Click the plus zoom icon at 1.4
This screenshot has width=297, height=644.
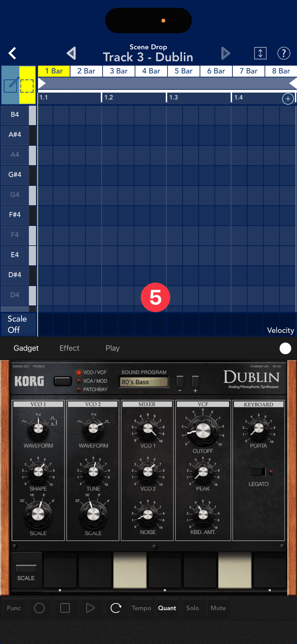click(x=288, y=99)
